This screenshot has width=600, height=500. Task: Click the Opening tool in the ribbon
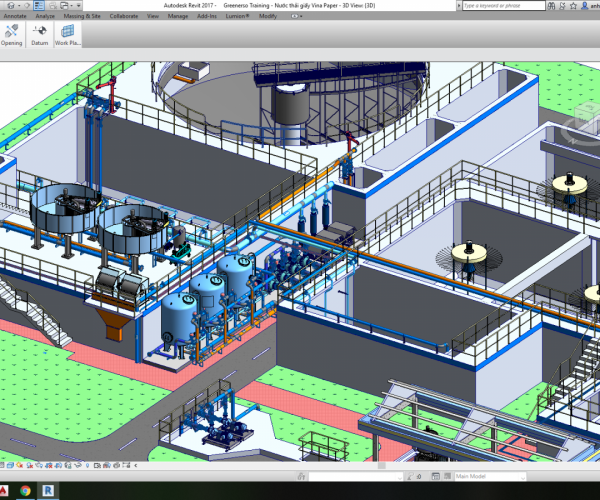tap(12, 36)
